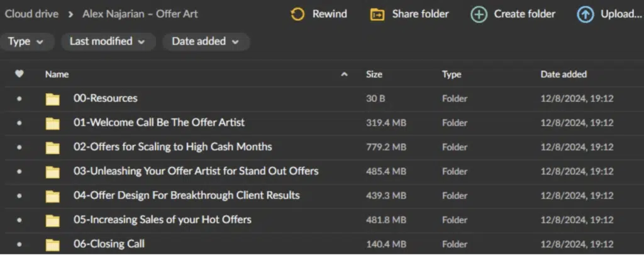Viewport: 644px width, 277px height.
Task: Click folder icon of 01-Welcome Call row
Action: [53, 123]
